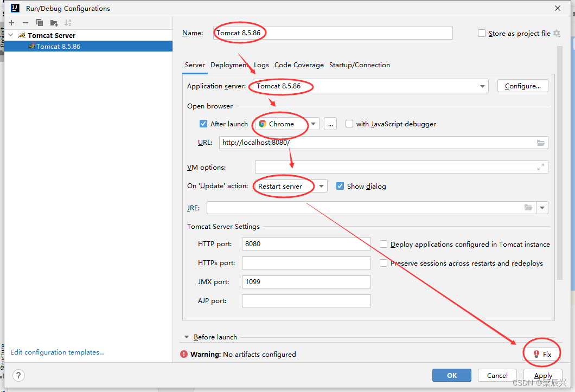This screenshot has width=575, height=392.
Task: Close the Run/Debug Configurations dialog
Action: click(x=558, y=8)
